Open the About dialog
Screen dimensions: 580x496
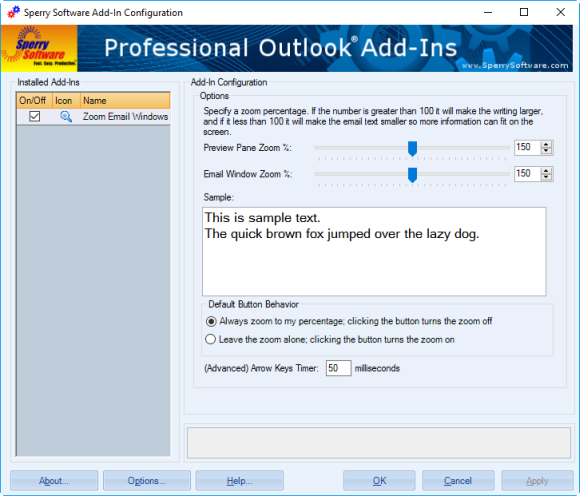(54, 480)
